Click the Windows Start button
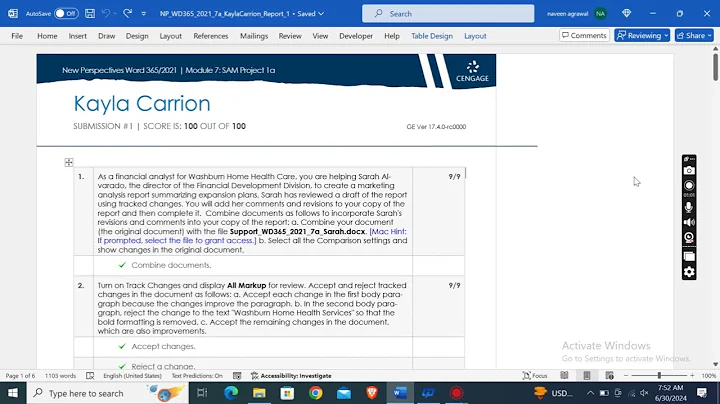 (13, 393)
